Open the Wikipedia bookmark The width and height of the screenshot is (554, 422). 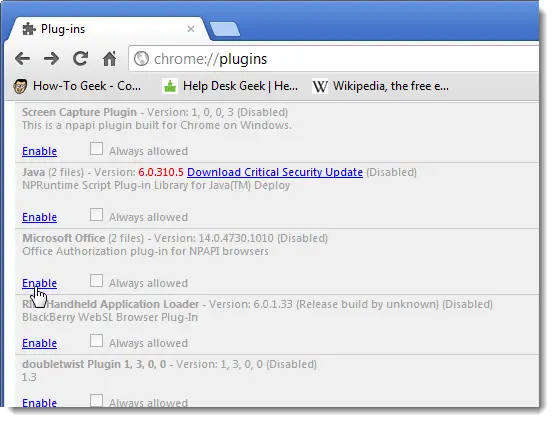(x=381, y=86)
